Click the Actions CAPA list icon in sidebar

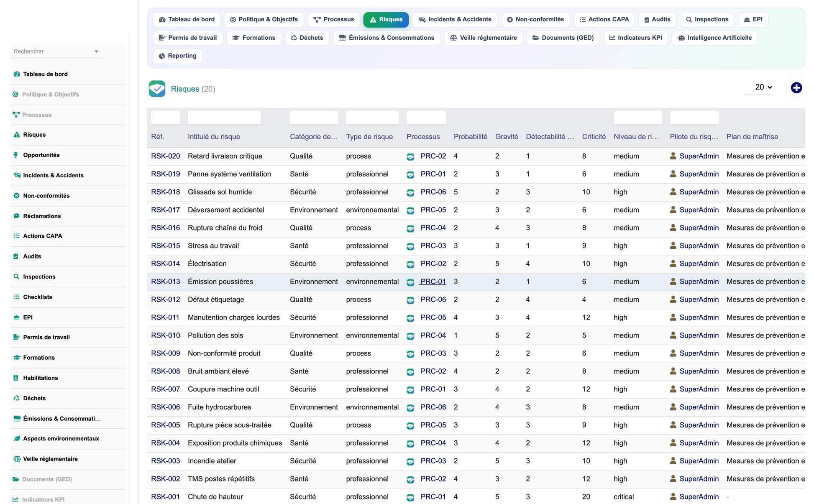click(x=16, y=236)
